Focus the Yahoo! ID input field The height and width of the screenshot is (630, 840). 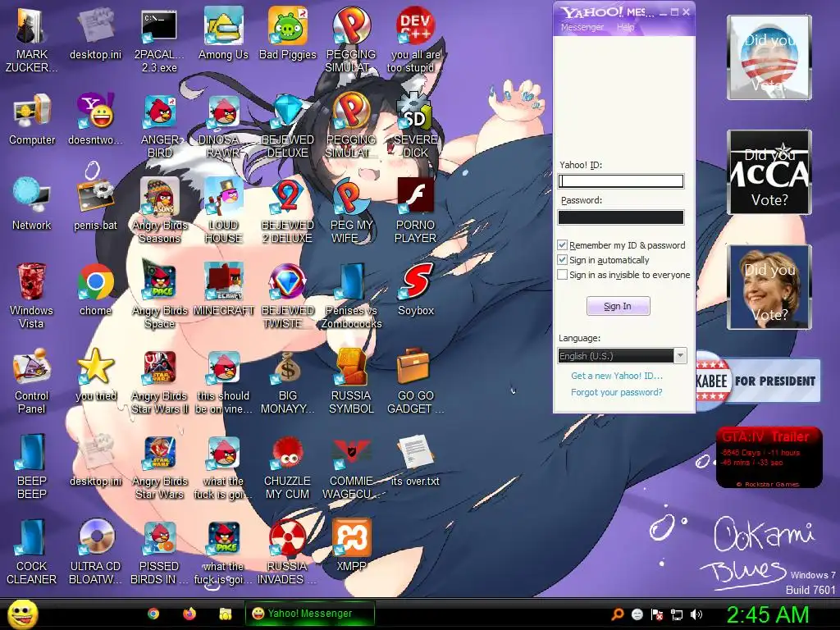pos(621,181)
